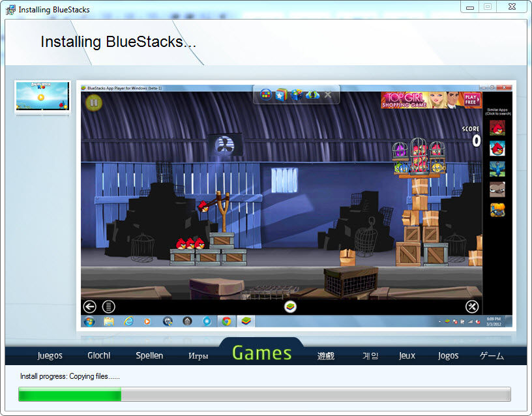Click the green install progress bar

[x=265, y=394]
